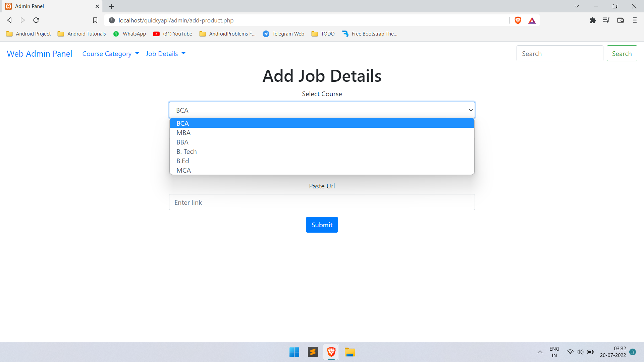Open File Explorer from taskbar
This screenshot has height=362, width=644.
tap(350, 352)
